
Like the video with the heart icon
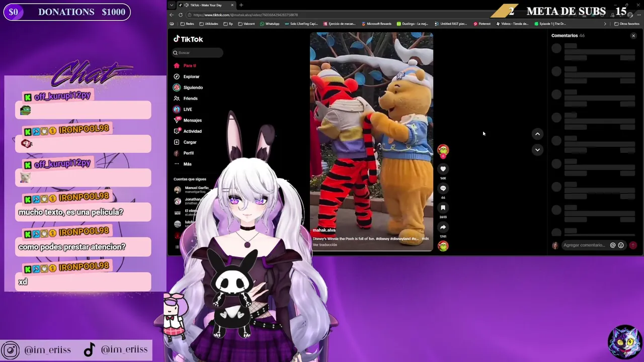[443, 169]
